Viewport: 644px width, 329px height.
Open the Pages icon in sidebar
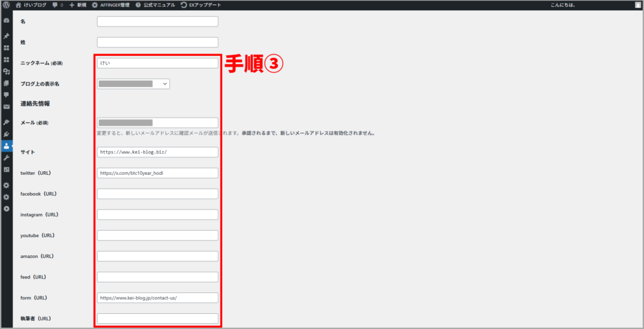6,83
